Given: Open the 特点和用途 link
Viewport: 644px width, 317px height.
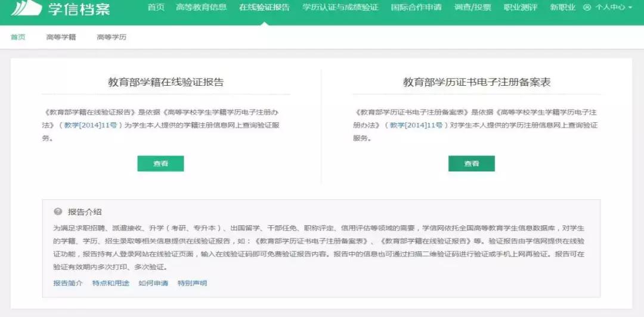Looking at the screenshot, I should coord(111,283).
